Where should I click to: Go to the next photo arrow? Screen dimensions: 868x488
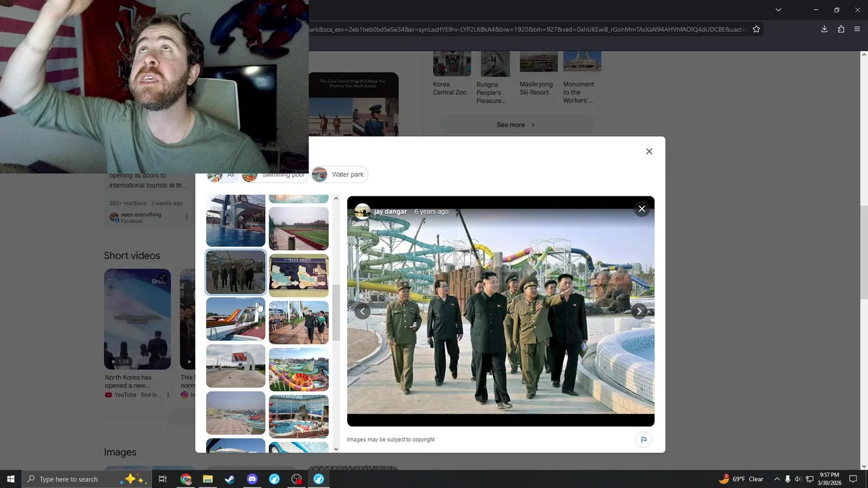point(639,311)
